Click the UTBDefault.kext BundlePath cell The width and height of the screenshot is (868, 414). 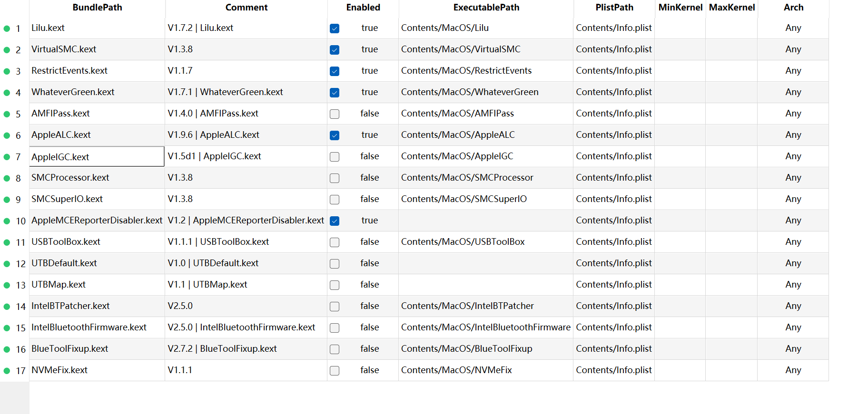coord(97,263)
